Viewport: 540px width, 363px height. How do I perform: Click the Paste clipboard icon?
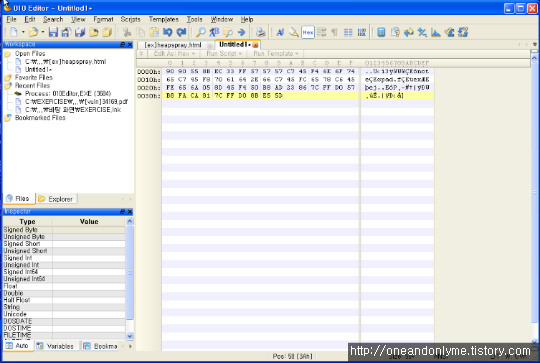tap(154, 32)
